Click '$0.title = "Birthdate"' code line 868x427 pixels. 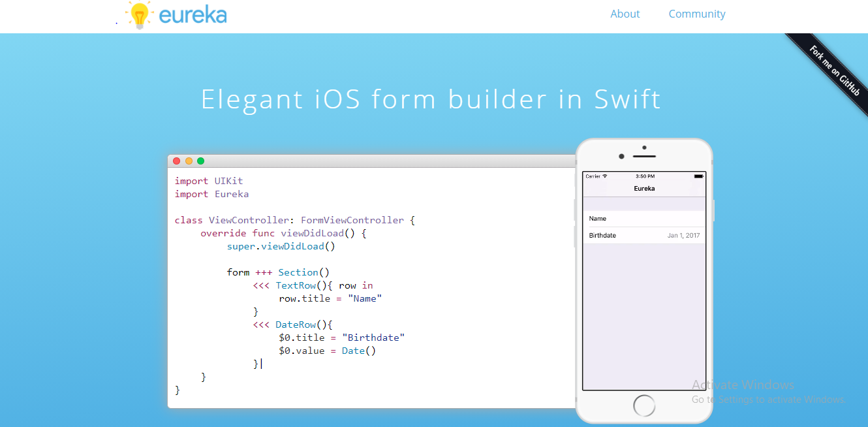pos(342,338)
